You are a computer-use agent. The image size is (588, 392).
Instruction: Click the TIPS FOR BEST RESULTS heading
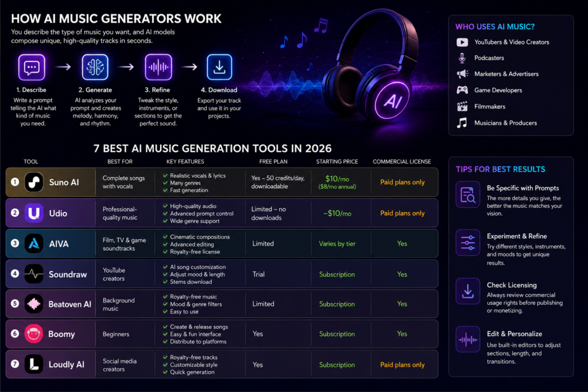point(501,169)
